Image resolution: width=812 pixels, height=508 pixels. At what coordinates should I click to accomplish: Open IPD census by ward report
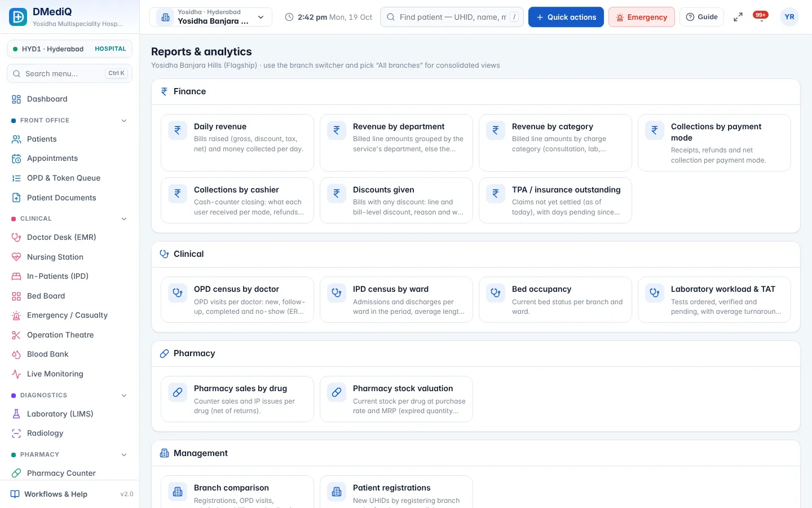[396, 300]
